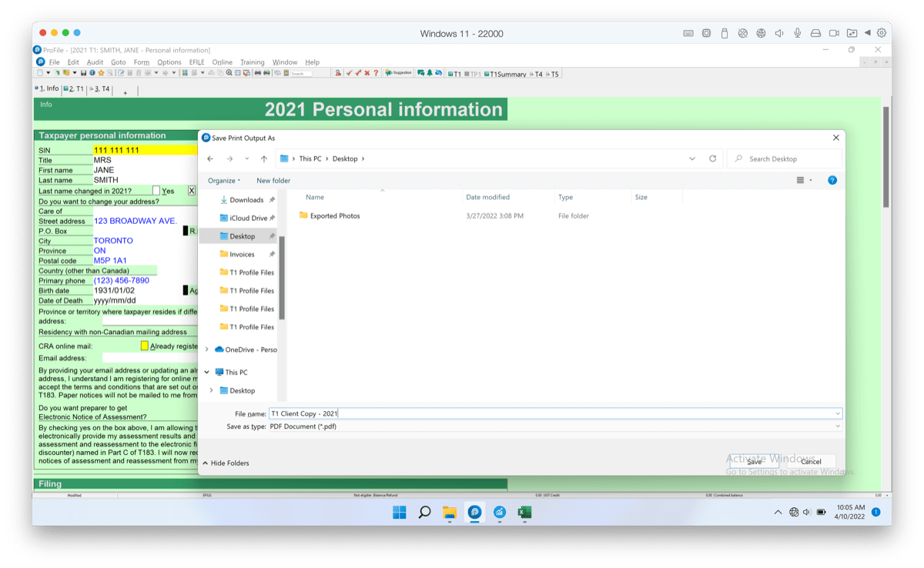
Task: Collapse the This PC tree node
Action: click(206, 373)
